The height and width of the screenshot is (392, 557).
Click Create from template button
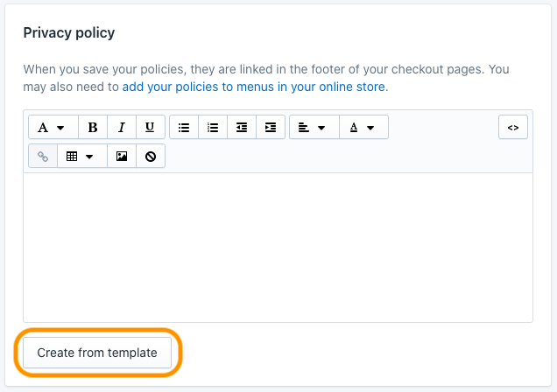tap(97, 353)
